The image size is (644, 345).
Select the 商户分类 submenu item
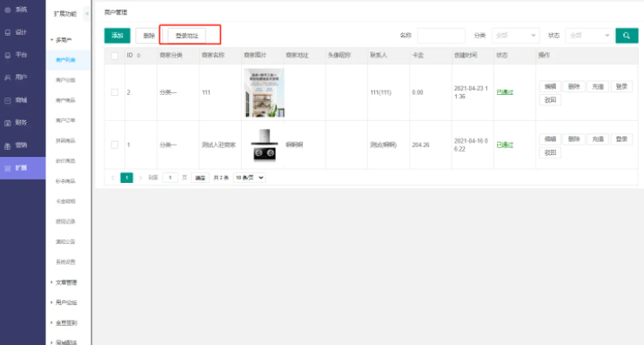coord(66,80)
